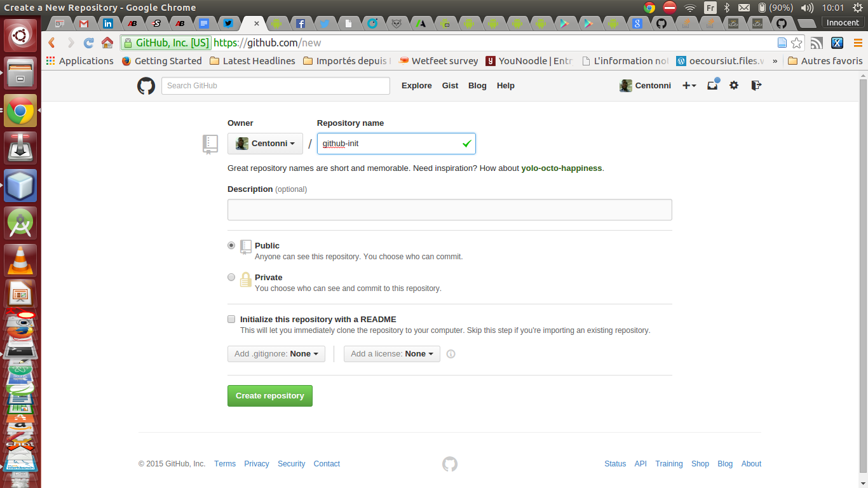
Task: Open the mail envelope indicator
Action: [x=744, y=8]
